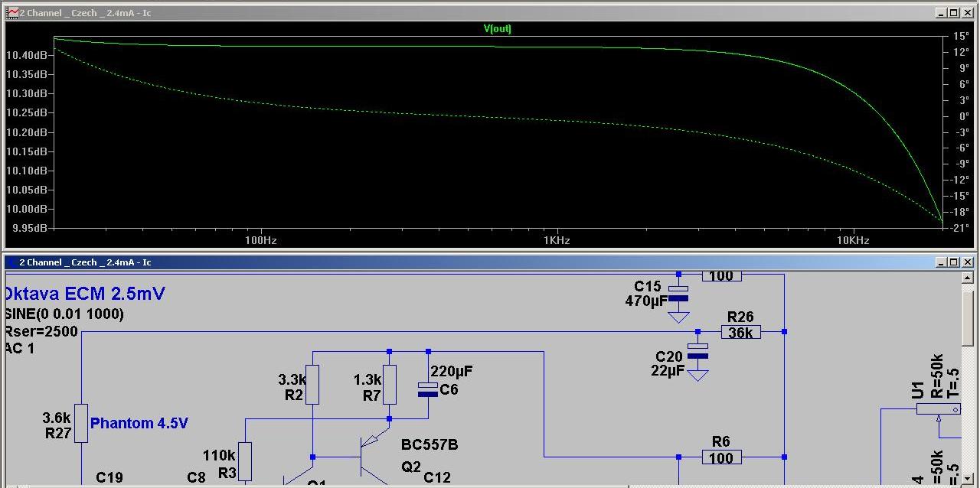Click the -21° phase axis label
This screenshot has height=488, width=980.
pyautogui.click(x=961, y=228)
